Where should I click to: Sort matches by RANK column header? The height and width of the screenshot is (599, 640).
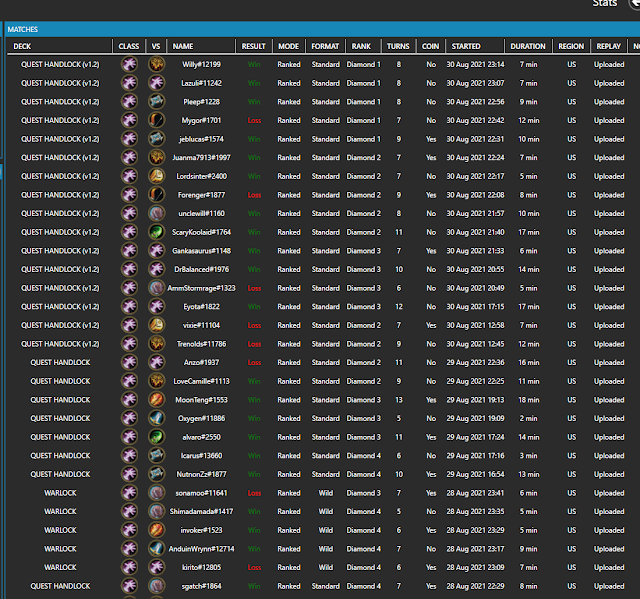[x=363, y=46]
